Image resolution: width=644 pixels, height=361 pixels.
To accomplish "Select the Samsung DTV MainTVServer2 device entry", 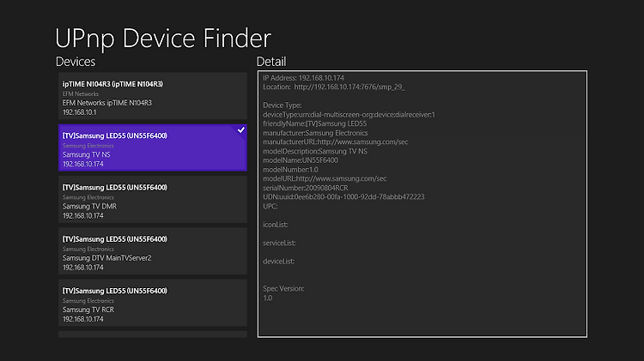I will [x=152, y=251].
